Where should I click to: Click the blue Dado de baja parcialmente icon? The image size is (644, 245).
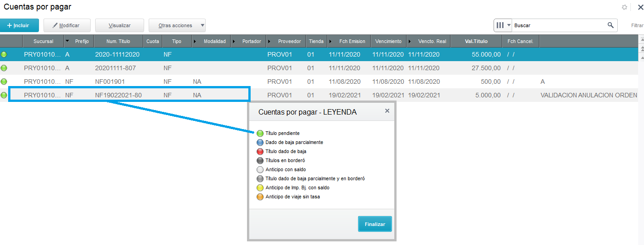click(x=260, y=142)
